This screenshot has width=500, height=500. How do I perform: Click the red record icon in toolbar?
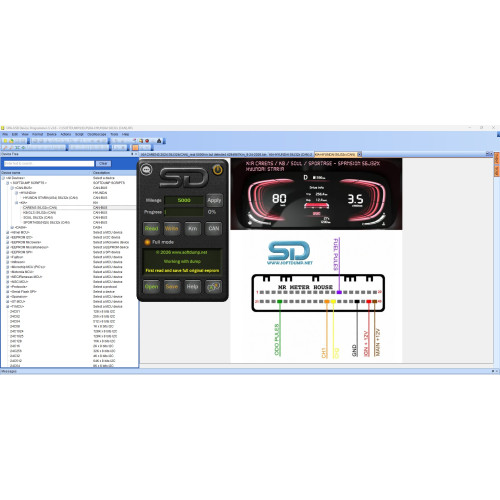click(x=147, y=141)
